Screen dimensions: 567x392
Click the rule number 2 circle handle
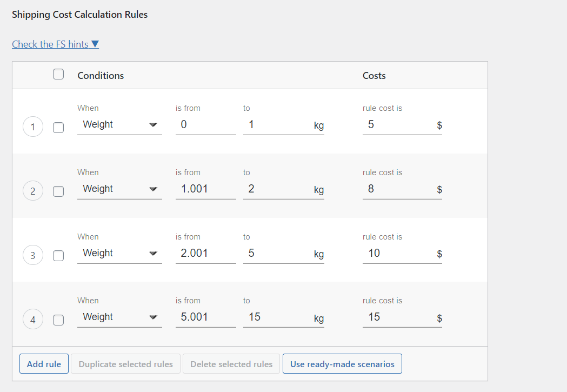pos(33,191)
